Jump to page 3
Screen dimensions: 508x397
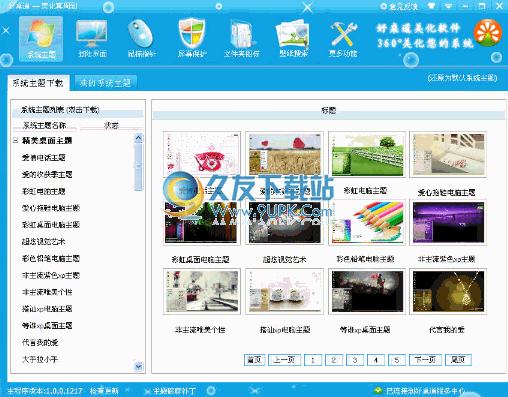point(355,360)
